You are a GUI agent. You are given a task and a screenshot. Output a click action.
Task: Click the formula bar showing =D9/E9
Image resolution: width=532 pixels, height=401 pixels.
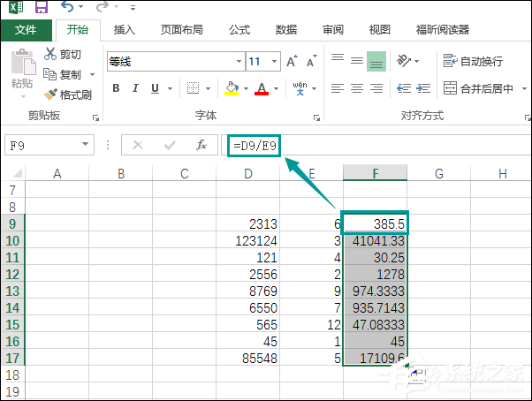click(x=371, y=145)
